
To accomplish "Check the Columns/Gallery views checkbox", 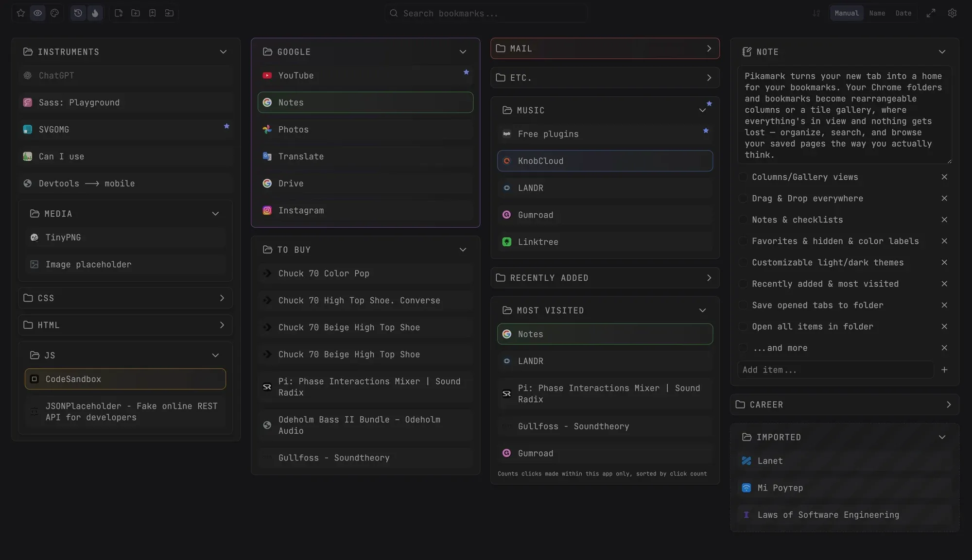I will pos(743,177).
